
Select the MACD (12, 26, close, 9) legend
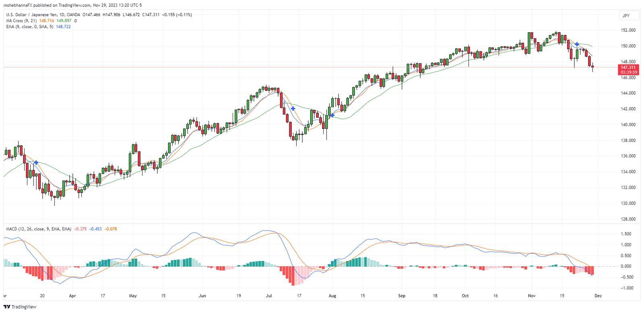38,229
